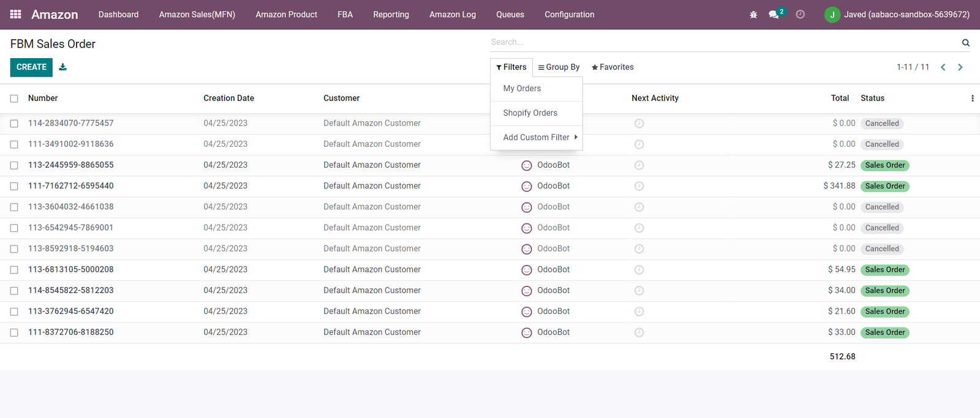Sort by Number column header

pyautogui.click(x=43, y=99)
